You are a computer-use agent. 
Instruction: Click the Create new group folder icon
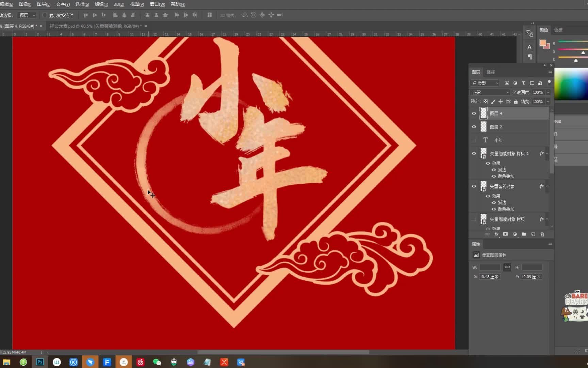pyautogui.click(x=524, y=234)
